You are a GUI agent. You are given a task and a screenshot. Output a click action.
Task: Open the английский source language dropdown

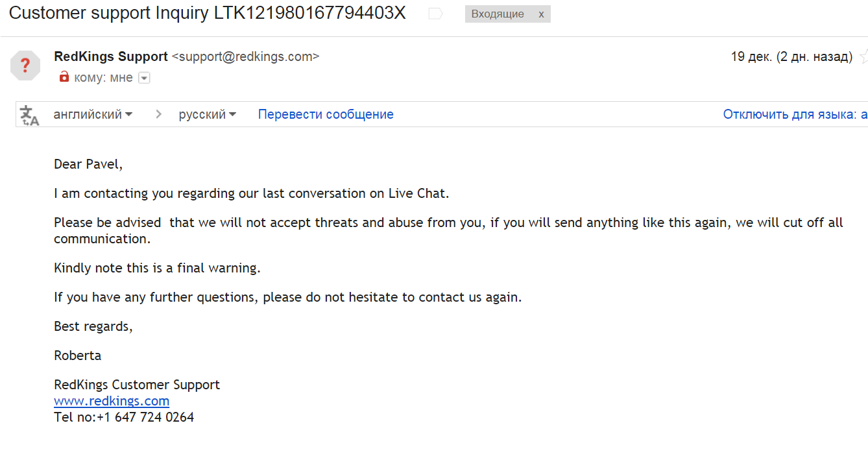pos(93,115)
